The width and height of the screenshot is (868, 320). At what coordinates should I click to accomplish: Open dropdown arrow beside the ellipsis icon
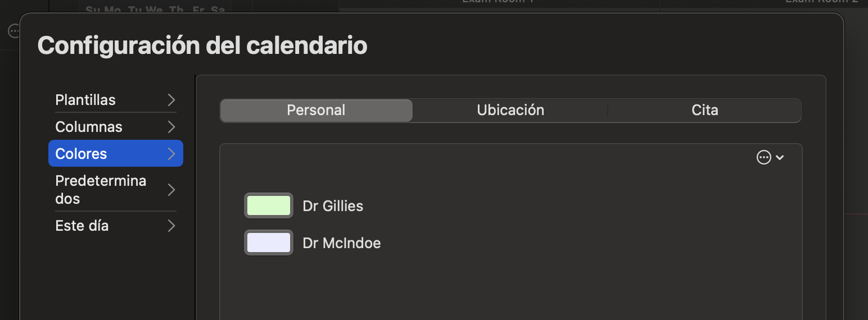tap(780, 158)
